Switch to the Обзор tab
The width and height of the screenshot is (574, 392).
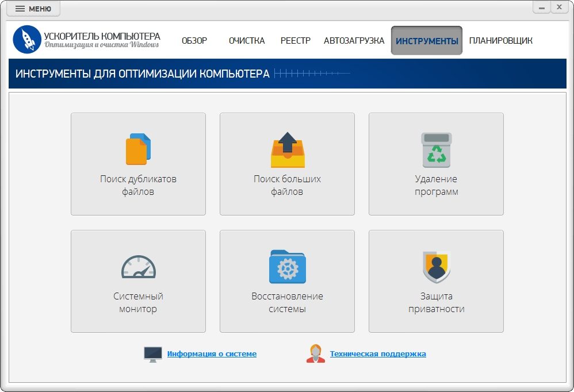(194, 41)
